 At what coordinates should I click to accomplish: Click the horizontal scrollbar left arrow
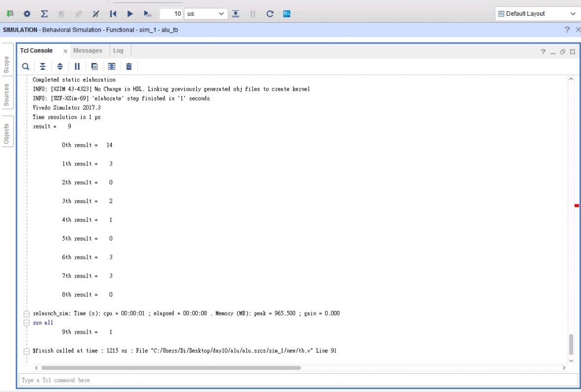[36, 368]
